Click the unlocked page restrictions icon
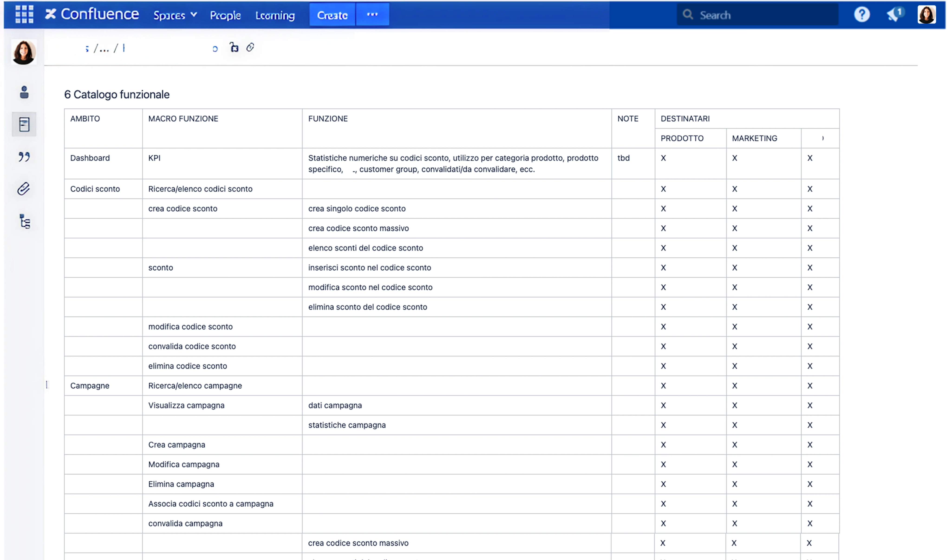The image size is (951, 560). tap(234, 48)
